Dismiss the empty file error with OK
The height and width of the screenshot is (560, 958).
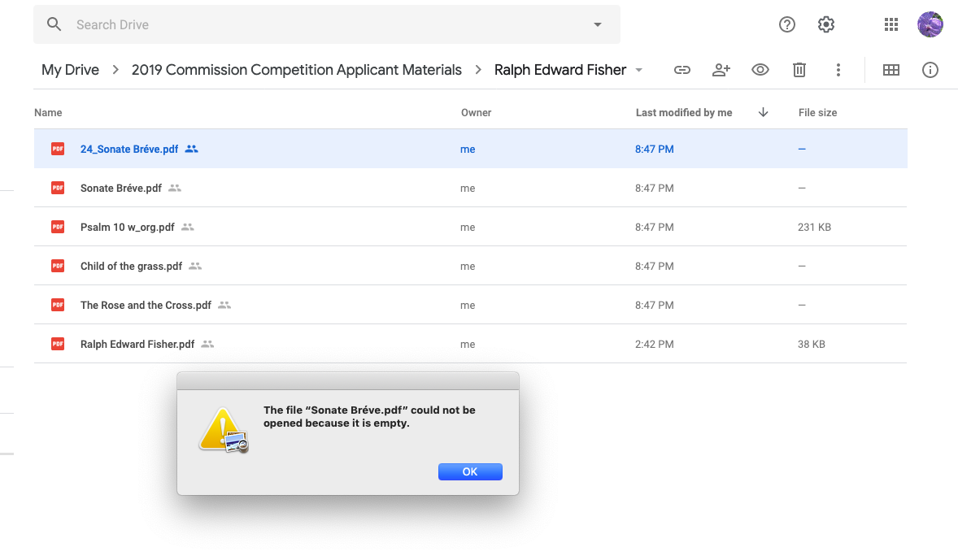click(470, 471)
